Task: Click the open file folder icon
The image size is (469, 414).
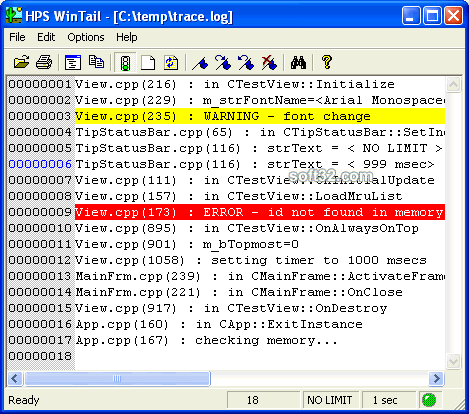Action: tap(21, 62)
